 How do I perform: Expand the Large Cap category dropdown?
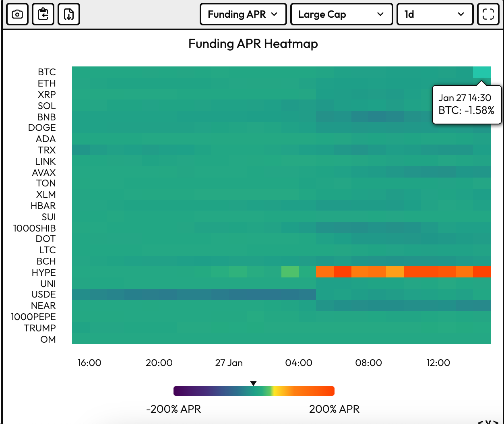coord(341,14)
